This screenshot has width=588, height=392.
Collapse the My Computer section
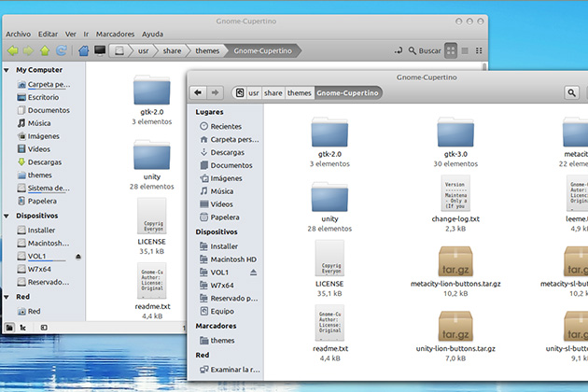pos(7,70)
